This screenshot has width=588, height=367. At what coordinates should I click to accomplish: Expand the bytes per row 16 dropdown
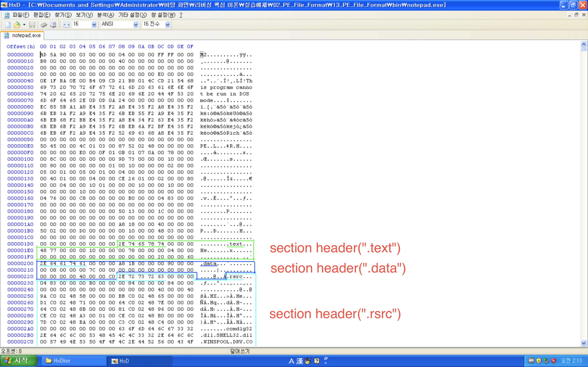pyautogui.click(x=94, y=25)
